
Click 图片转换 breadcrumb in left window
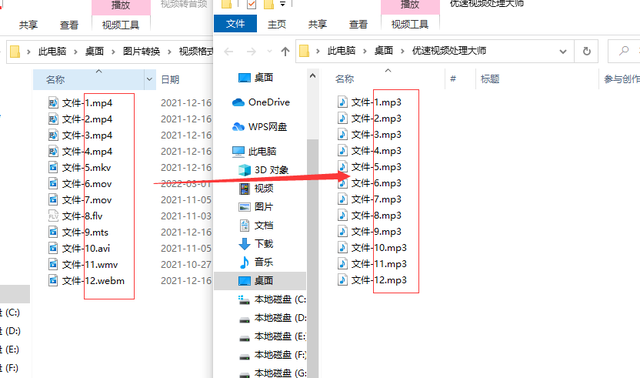pos(142,51)
